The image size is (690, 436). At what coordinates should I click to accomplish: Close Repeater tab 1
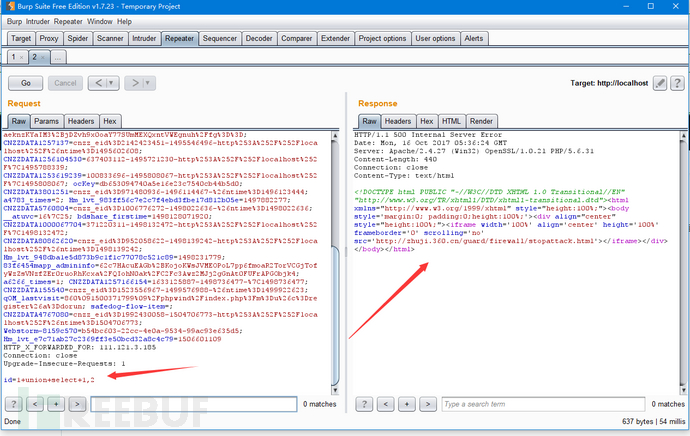(x=21, y=57)
